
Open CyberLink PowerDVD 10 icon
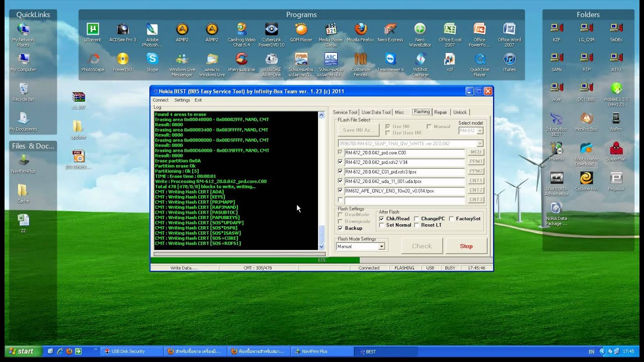click(x=271, y=29)
